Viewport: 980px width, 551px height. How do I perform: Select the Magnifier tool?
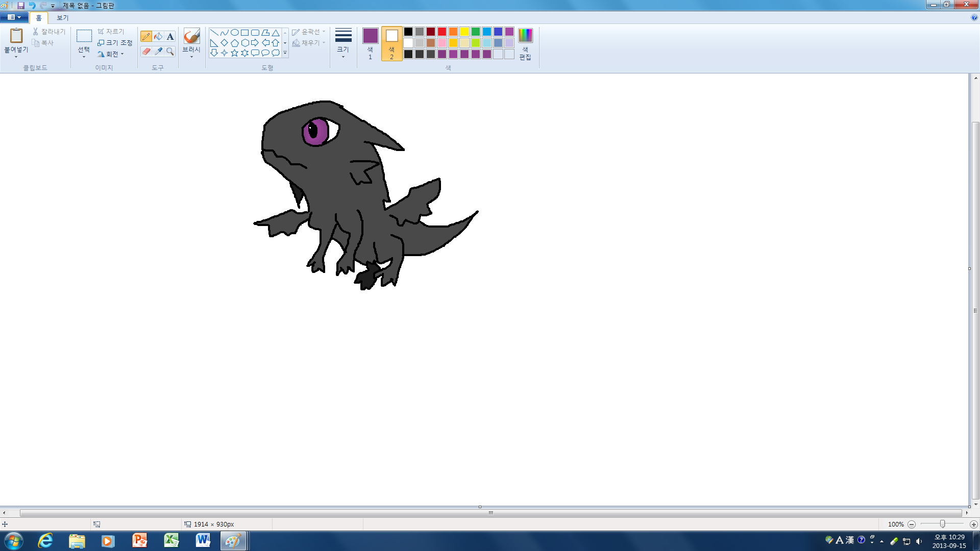170,51
